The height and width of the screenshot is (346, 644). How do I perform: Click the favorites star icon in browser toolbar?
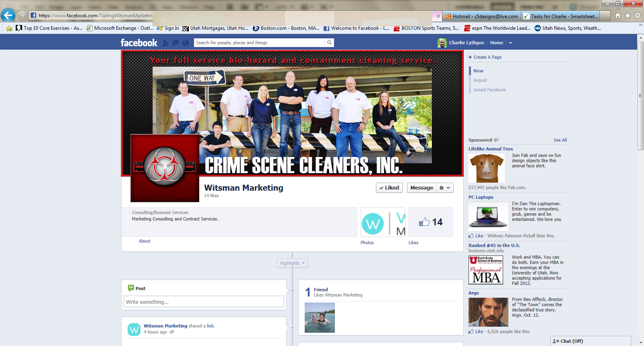(x=627, y=16)
